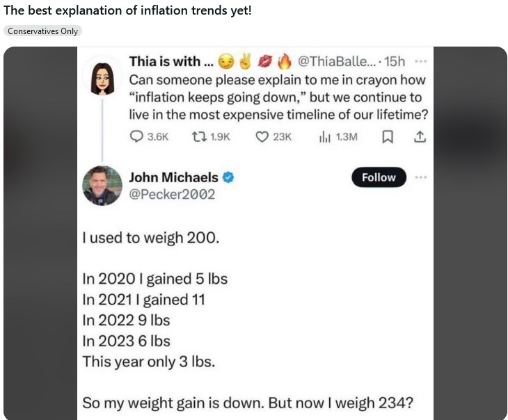
Task: Visit the @ThiaBalle handle
Action: 338,61
